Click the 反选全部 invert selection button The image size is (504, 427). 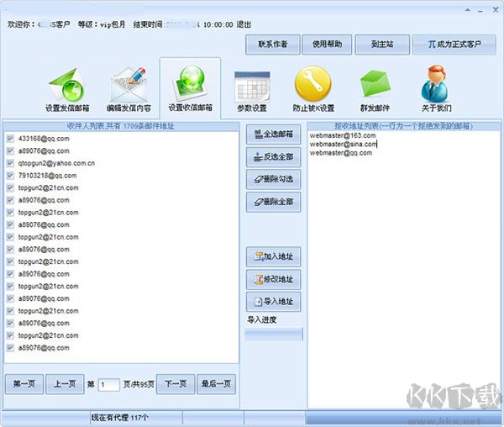274,157
